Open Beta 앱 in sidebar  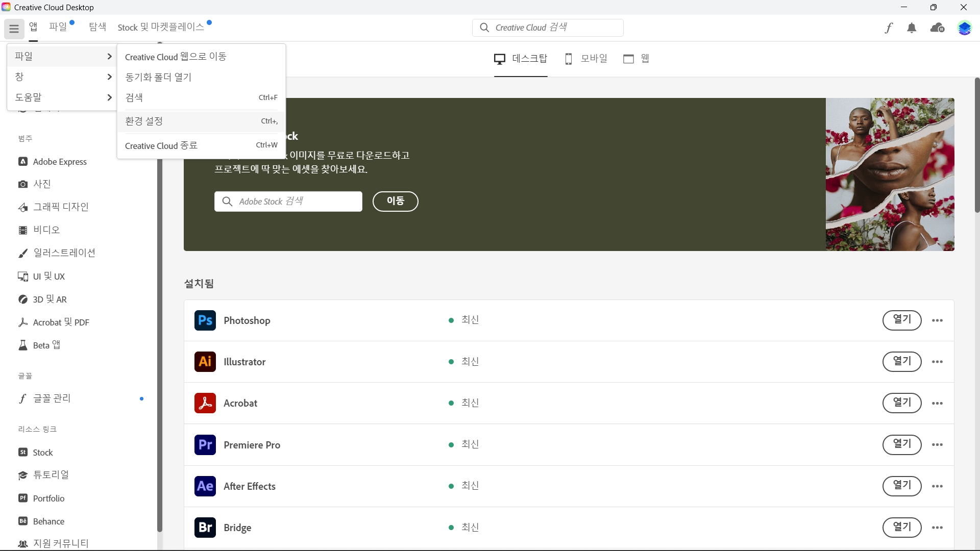point(39,345)
